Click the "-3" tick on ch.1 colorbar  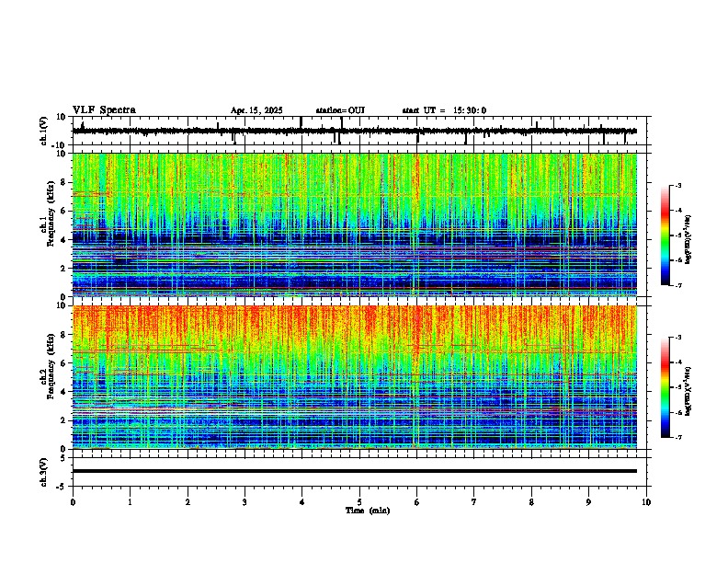coord(677,185)
